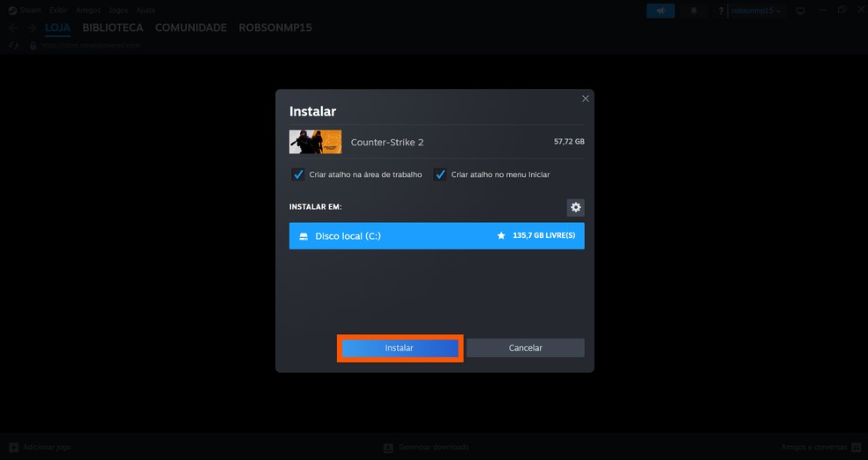The image size is (868, 460).
Task: Click the Instalar button to start installation
Action: [400, 348]
